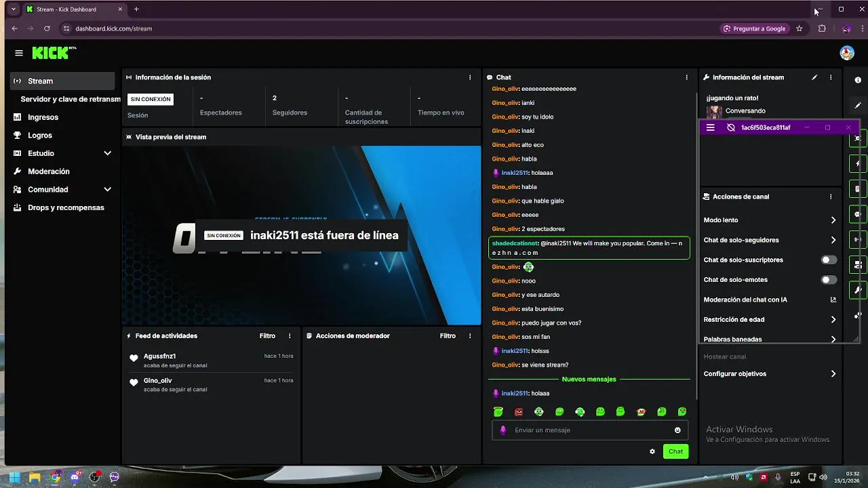Open Modo lento settings
868x488 pixels.
tap(770, 220)
